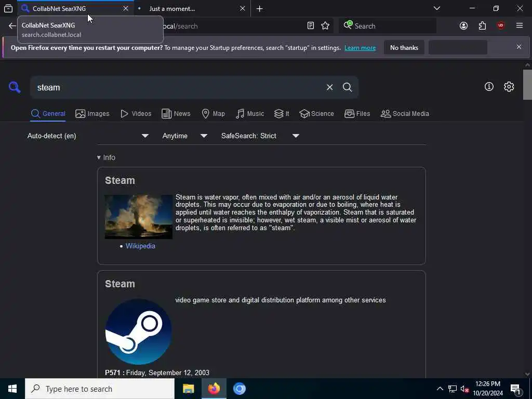Bookmark this page with the star icon
The height and width of the screenshot is (399, 532).
325,26
